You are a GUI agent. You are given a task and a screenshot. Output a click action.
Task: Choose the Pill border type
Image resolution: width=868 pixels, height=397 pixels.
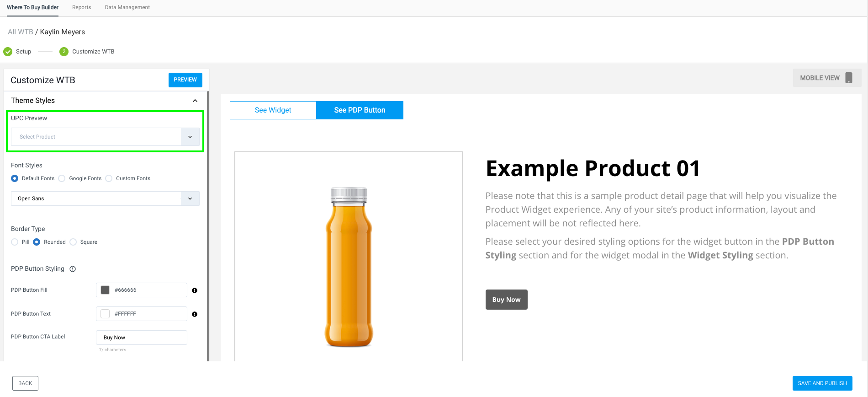coord(15,242)
